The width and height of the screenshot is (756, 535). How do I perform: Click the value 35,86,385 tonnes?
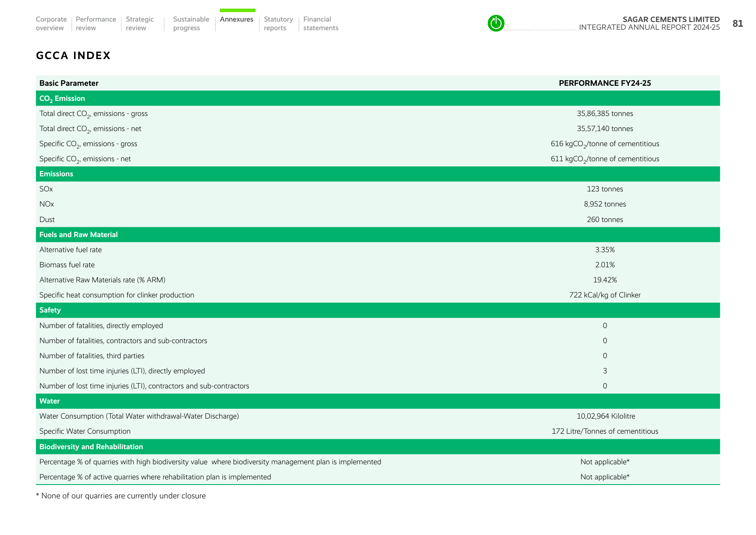pyautogui.click(x=605, y=113)
